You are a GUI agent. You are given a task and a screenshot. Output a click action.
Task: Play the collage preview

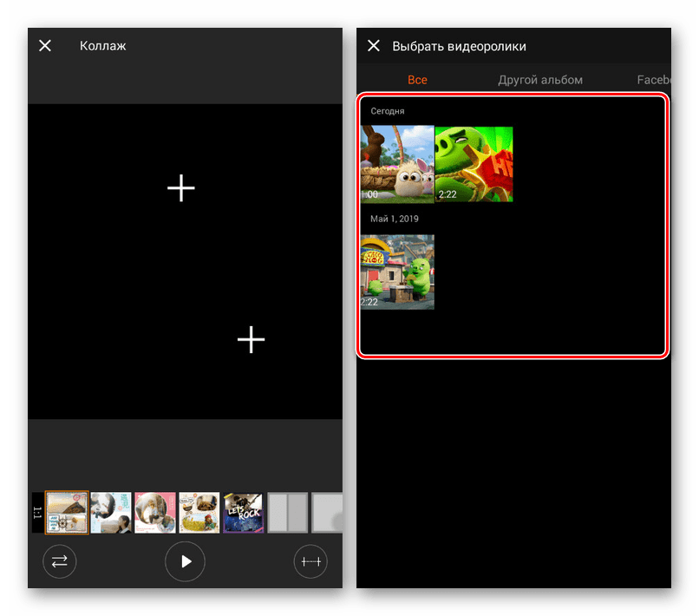tap(185, 561)
